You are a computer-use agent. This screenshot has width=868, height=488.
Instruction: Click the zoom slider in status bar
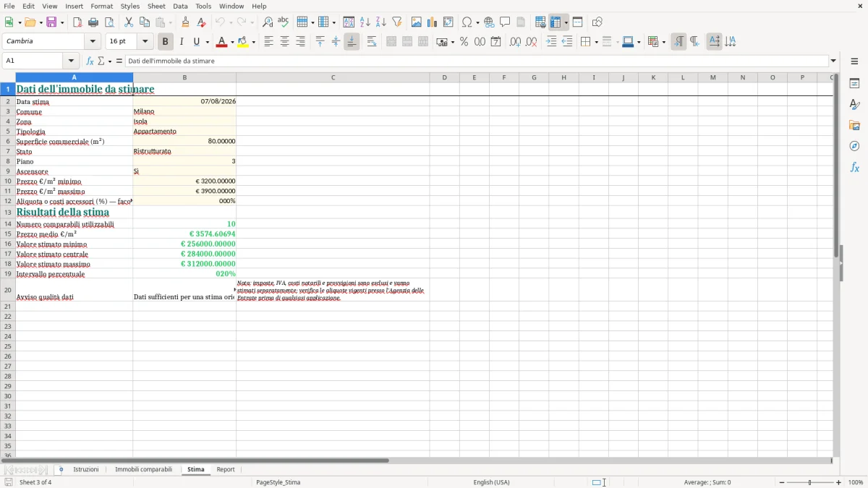point(809,482)
